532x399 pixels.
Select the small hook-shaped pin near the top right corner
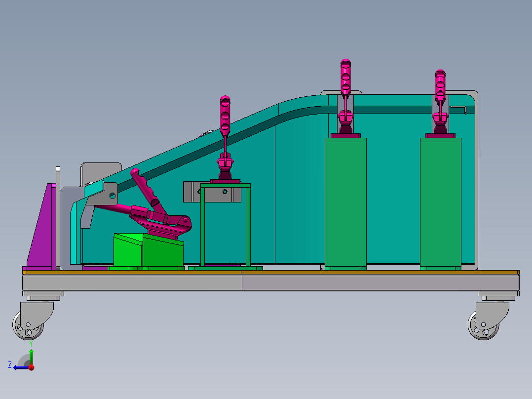pyautogui.click(x=459, y=109)
